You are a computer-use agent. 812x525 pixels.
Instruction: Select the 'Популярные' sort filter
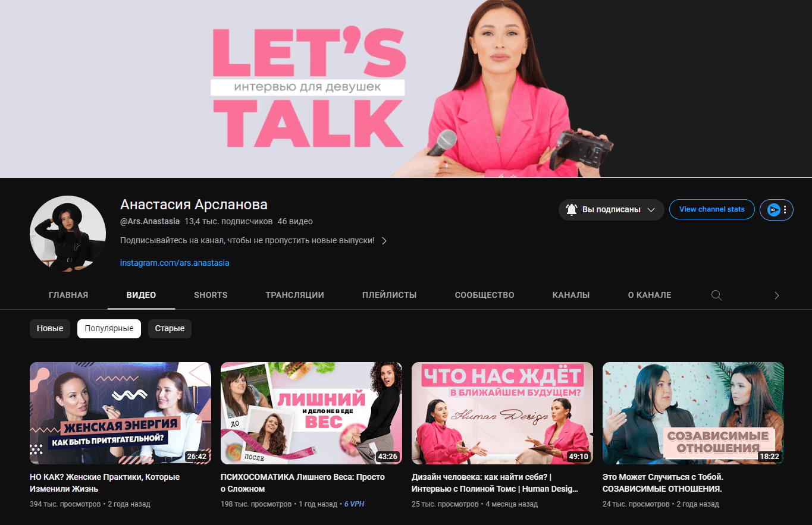(109, 329)
